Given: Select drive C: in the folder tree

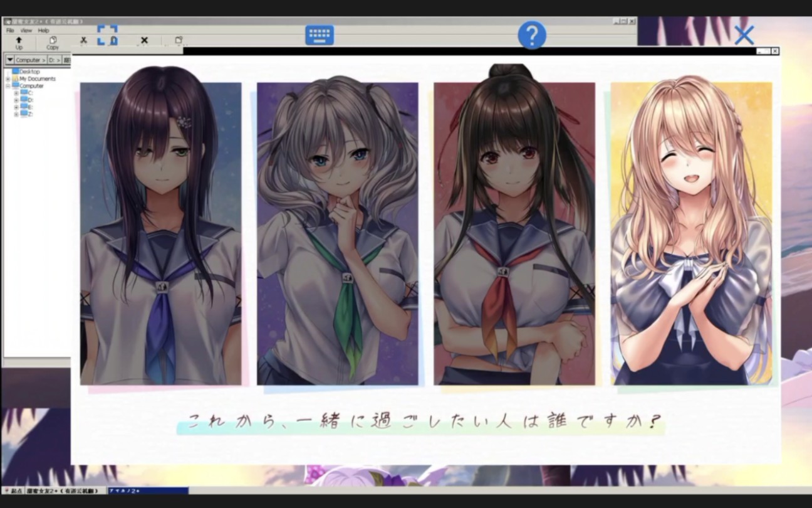Looking at the screenshot, I should coord(26,93).
